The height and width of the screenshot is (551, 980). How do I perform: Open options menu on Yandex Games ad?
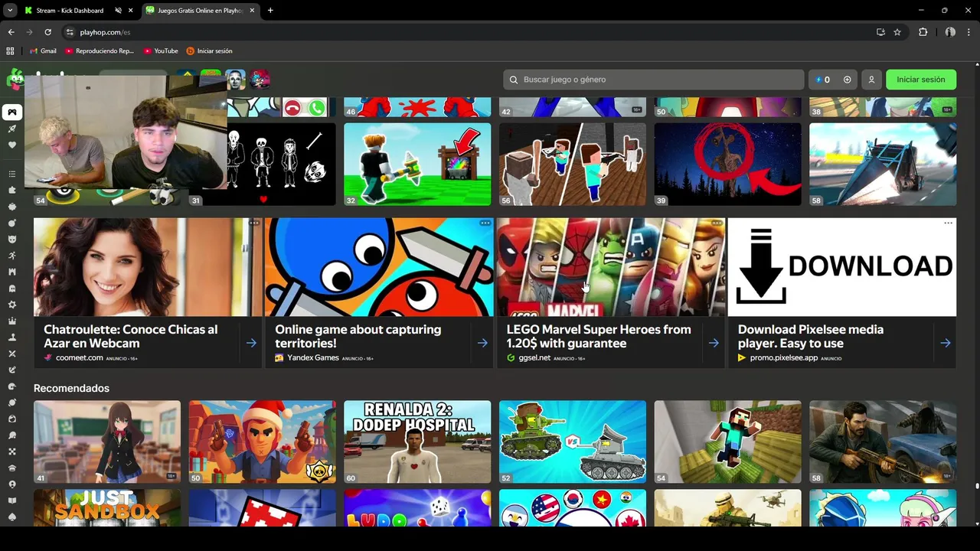pyautogui.click(x=485, y=223)
